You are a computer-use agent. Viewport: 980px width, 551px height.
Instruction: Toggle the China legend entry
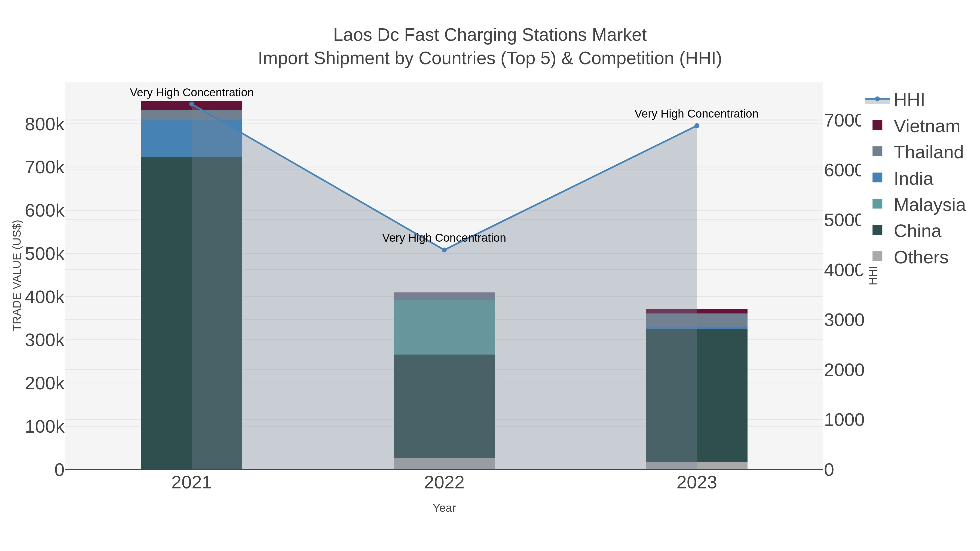pyautogui.click(x=906, y=231)
